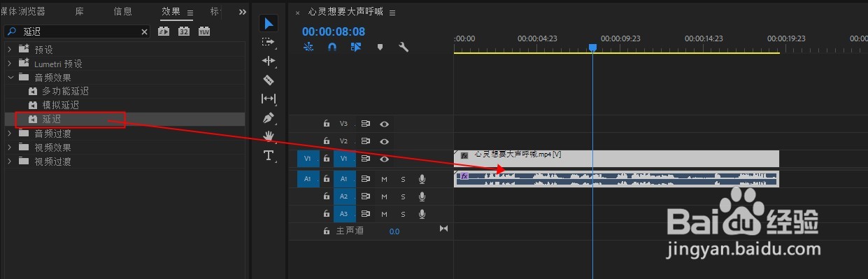The image size is (868, 279).
Task: Expand the 音频过渡 folder
Action: 10,134
